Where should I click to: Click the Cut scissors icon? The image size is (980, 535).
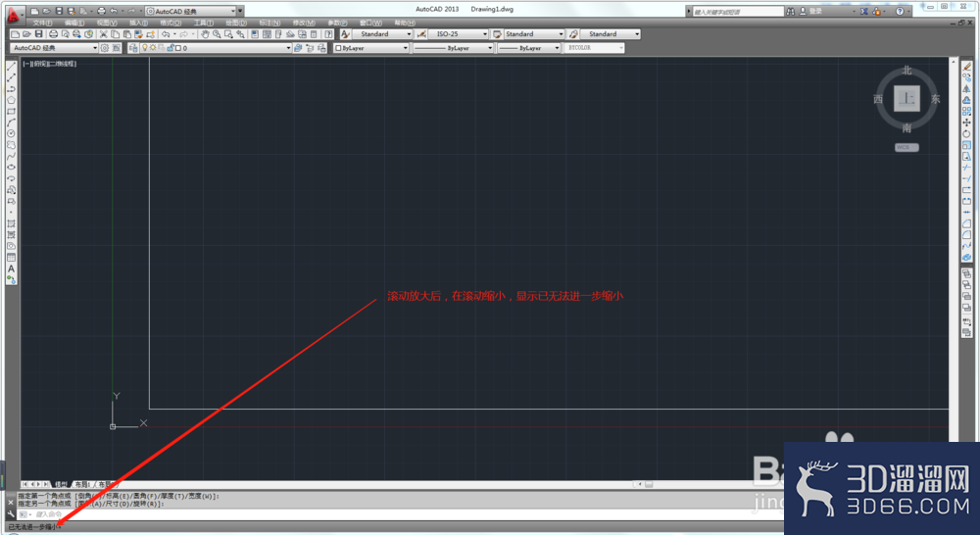104,34
